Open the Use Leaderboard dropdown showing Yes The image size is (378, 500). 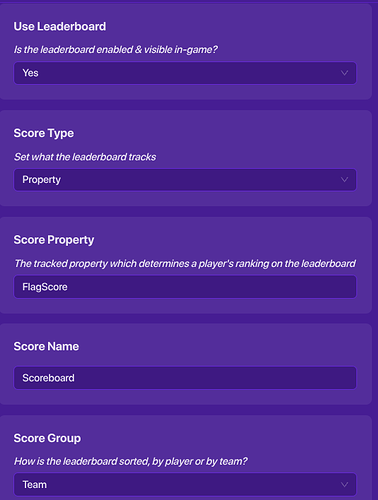coord(185,73)
